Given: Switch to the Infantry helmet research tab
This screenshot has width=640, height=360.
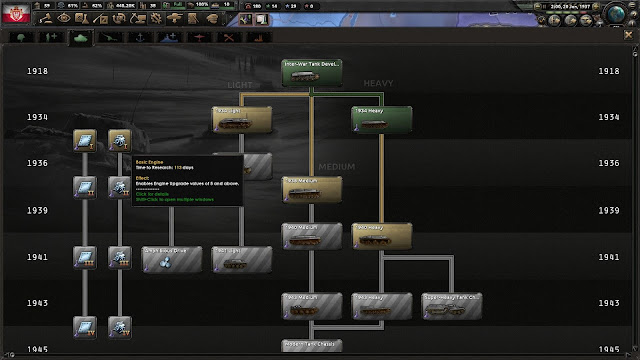Looking at the screenshot, I should (21, 38).
